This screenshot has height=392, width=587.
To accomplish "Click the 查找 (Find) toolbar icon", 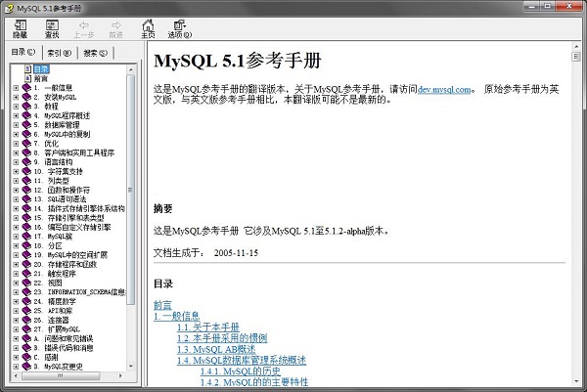I will (52, 28).
